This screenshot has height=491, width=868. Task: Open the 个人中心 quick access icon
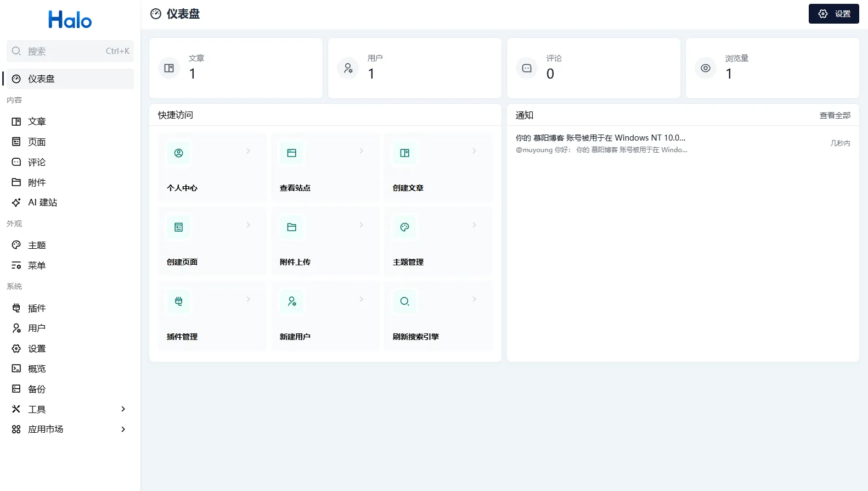178,153
